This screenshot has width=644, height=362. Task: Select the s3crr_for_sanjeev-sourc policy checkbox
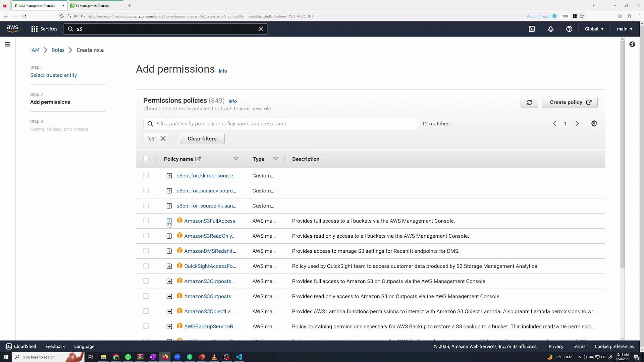[x=146, y=190]
